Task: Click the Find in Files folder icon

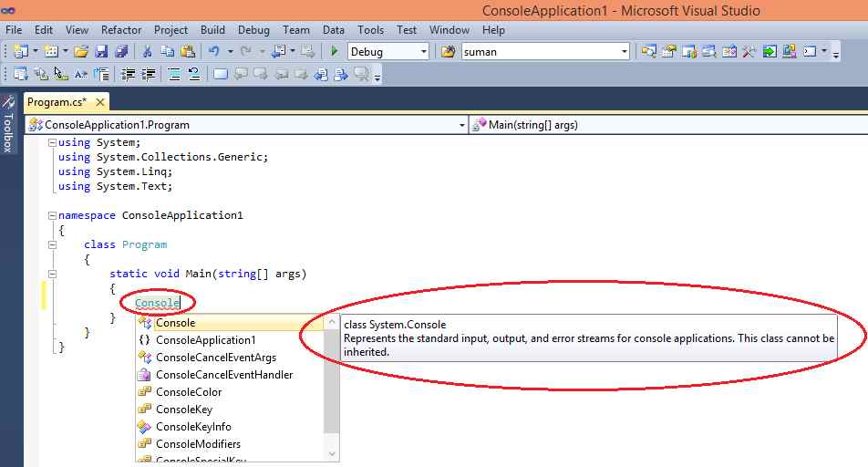Action: point(448,51)
